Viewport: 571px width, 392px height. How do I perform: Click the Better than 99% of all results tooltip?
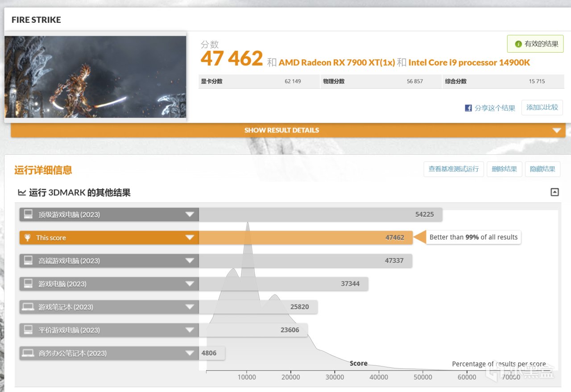[x=473, y=237]
